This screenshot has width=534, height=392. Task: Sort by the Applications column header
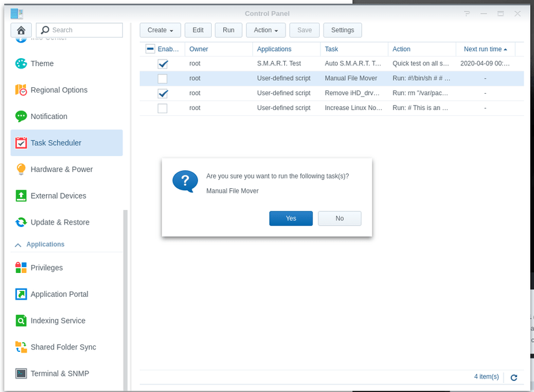pyautogui.click(x=286, y=49)
